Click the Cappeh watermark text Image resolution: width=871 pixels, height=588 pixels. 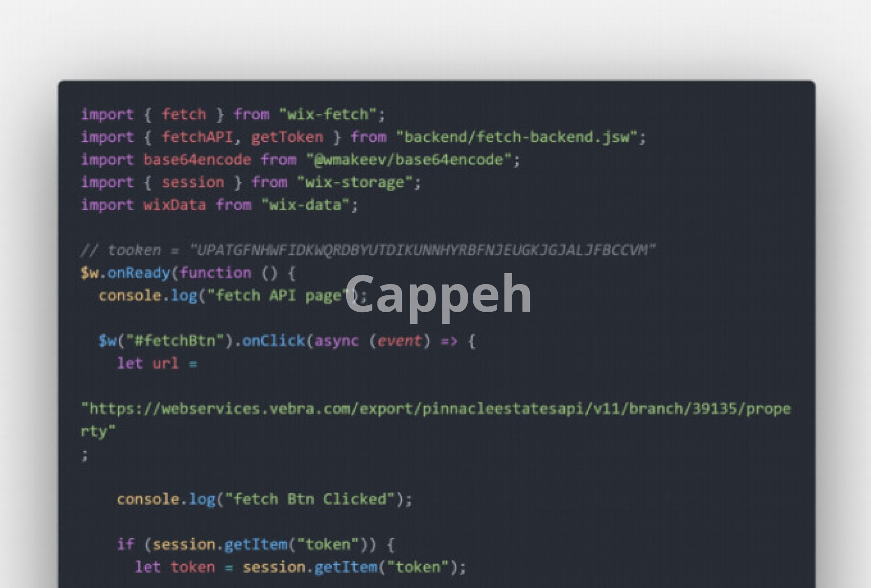point(438,295)
